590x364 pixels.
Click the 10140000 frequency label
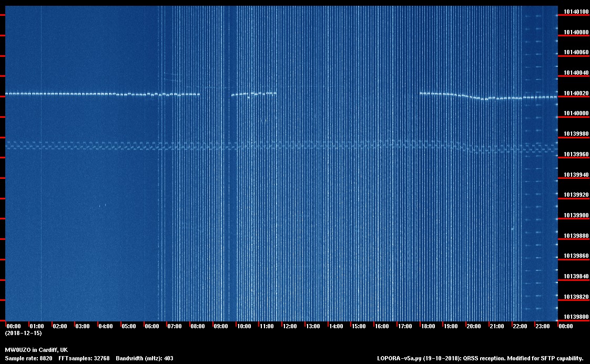click(576, 114)
